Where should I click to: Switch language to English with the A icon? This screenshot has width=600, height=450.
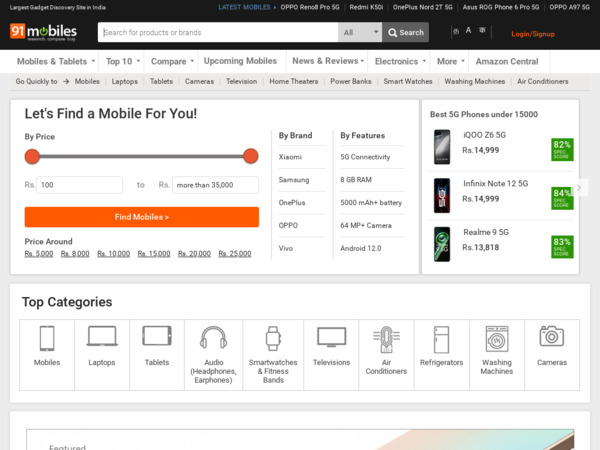468,31
